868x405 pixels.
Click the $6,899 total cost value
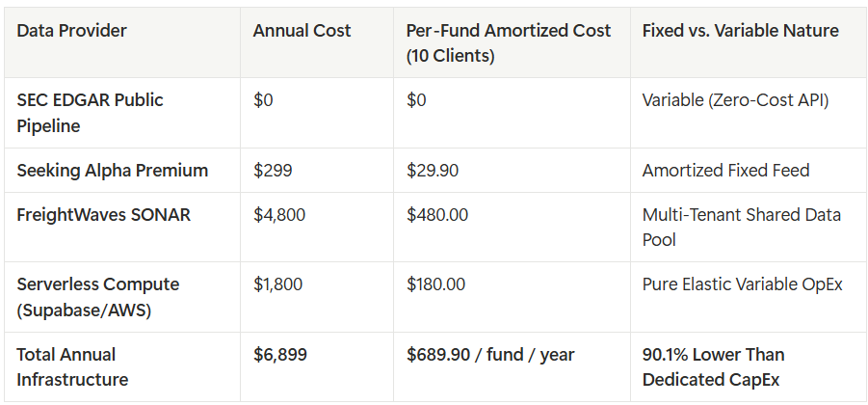pyautogui.click(x=280, y=355)
